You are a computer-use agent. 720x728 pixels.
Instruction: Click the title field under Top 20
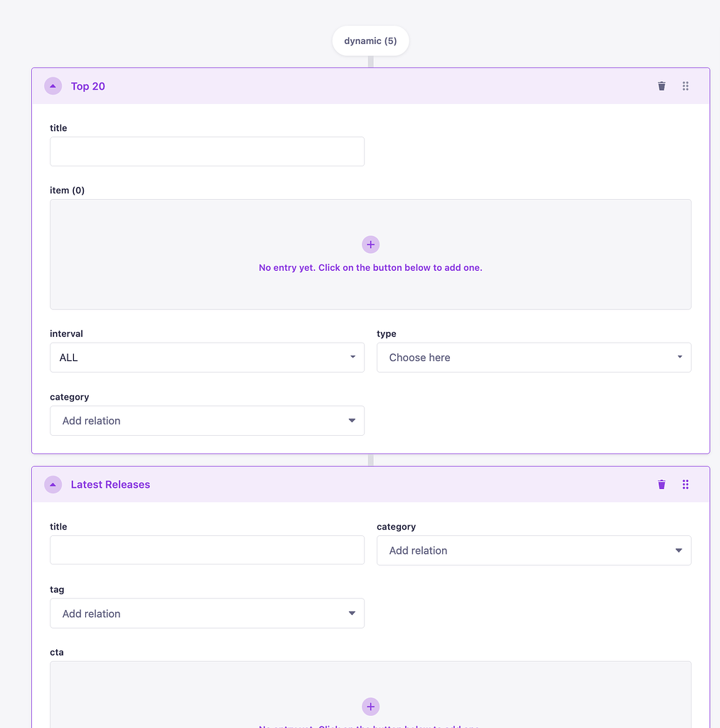point(207,151)
